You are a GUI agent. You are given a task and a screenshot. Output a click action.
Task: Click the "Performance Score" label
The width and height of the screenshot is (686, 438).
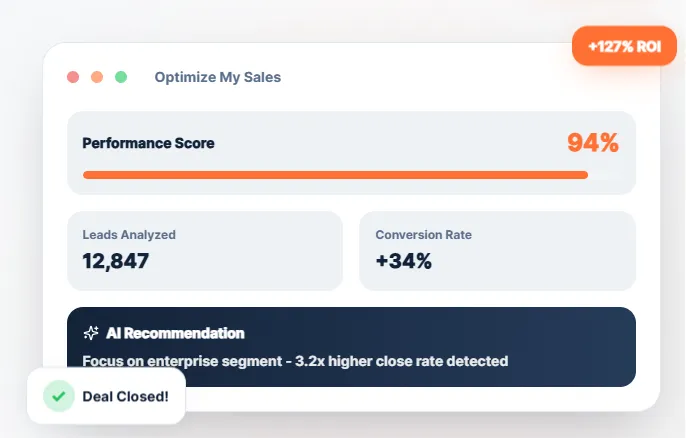tap(148, 143)
